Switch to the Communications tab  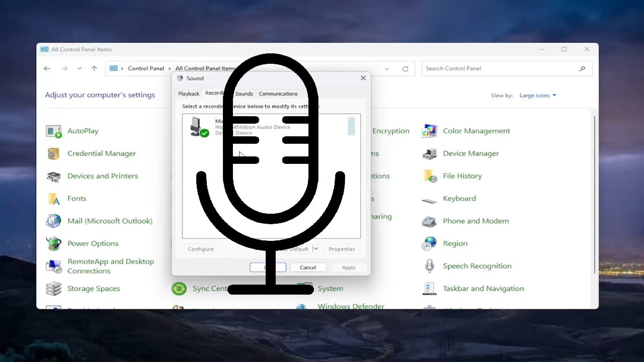point(278,94)
